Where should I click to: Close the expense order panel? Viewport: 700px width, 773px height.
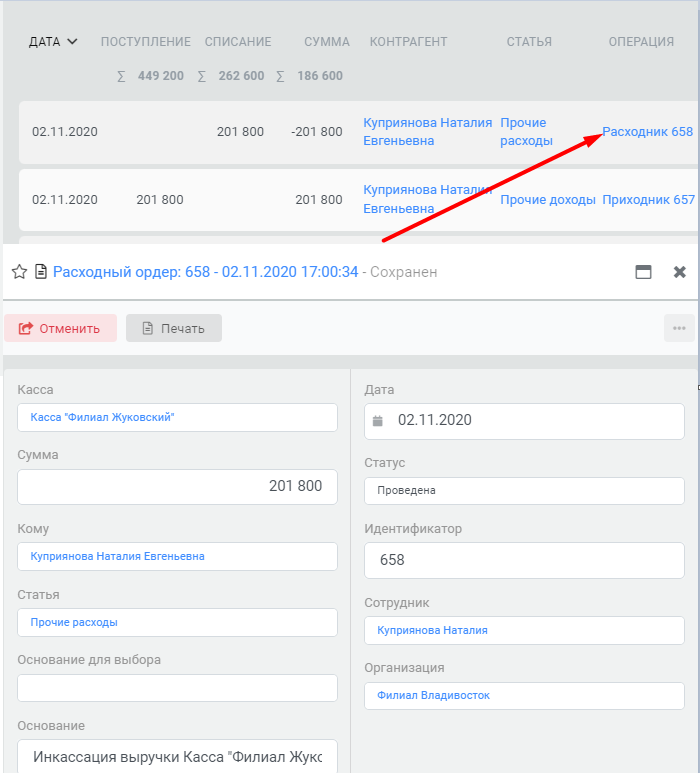(x=680, y=272)
